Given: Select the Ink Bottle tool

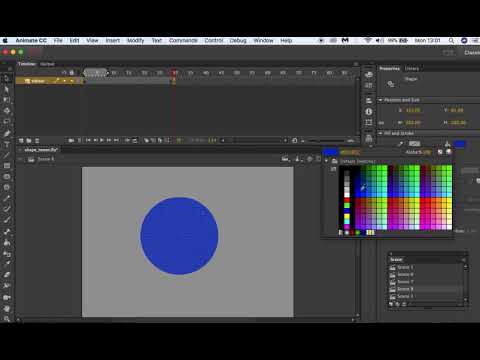Looking at the screenshot, I should [6, 253].
